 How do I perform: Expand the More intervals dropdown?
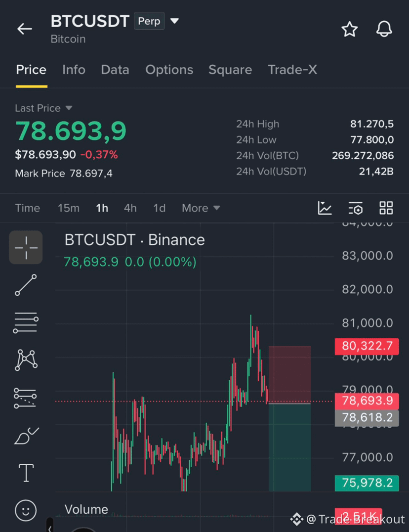pyautogui.click(x=201, y=208)
